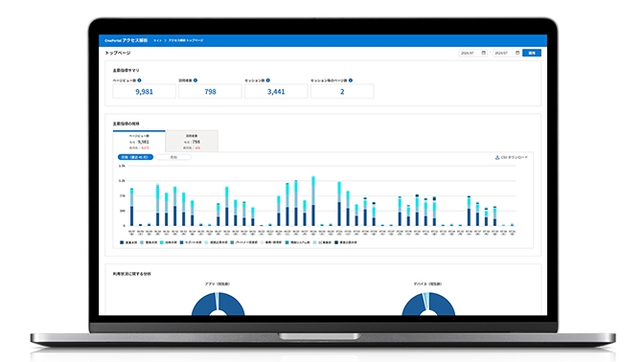Focus the start date input field
Screen dimensions: 644x362
473,53
